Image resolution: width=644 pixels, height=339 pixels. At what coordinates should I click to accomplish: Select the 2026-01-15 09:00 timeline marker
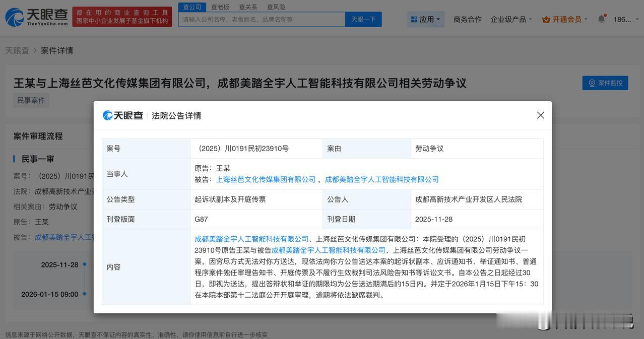pos(85,294)
